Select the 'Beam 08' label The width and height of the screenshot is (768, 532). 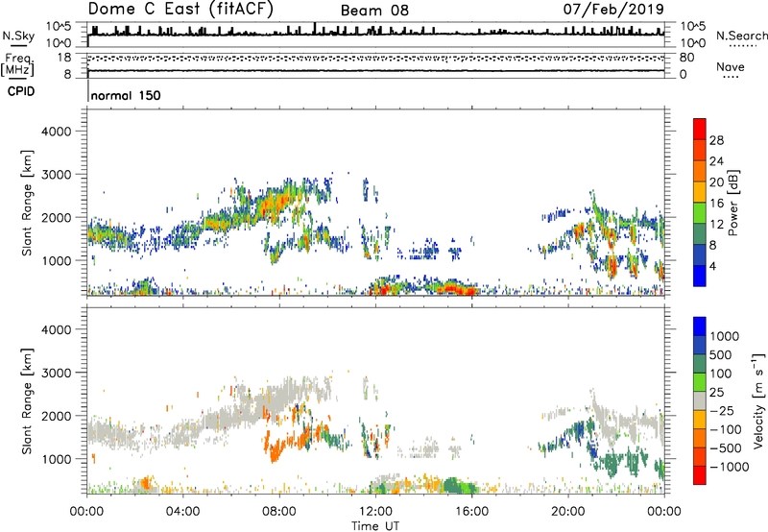[374, 11]
